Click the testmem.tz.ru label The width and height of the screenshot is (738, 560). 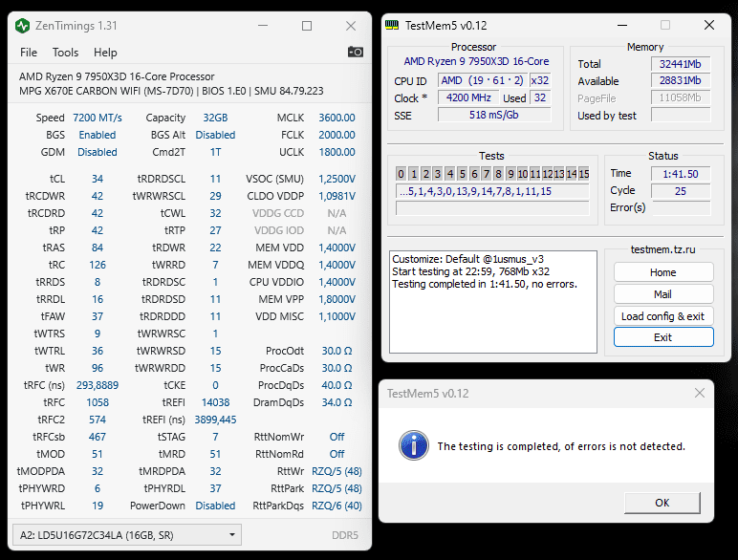662,249
